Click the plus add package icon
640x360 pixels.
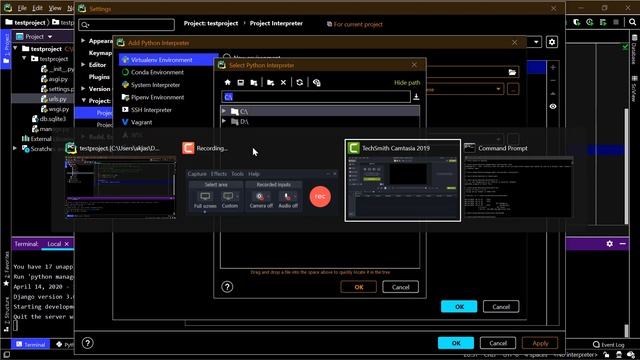point(553,67)
